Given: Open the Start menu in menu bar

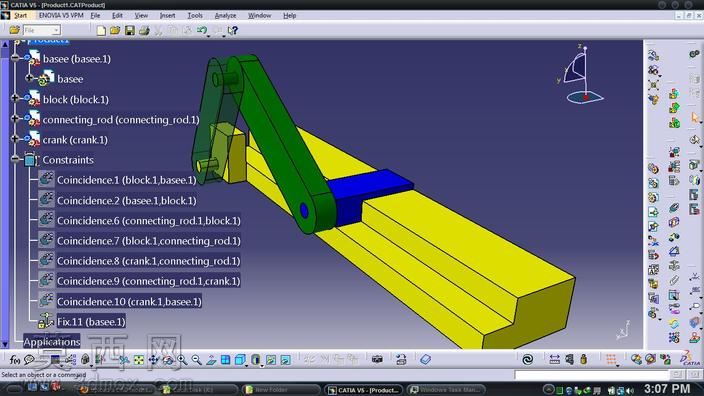Looking at the screenshot, I should coord(20,15).
